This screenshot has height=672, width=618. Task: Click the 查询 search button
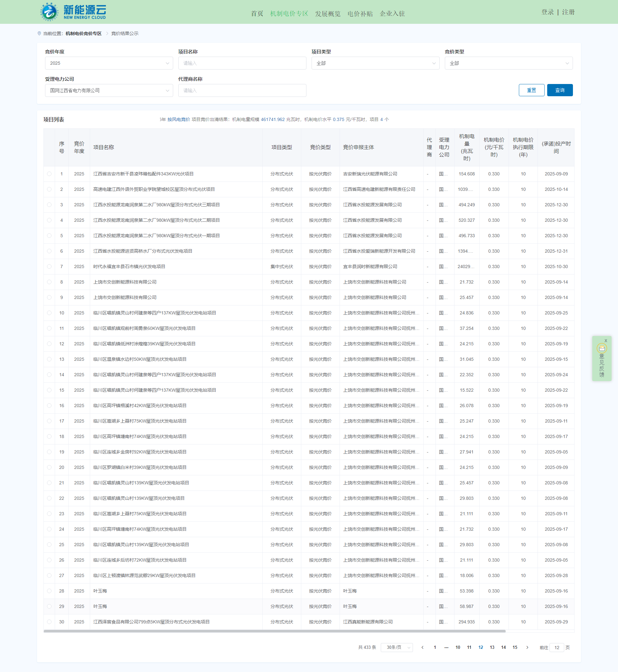point(559,90)
